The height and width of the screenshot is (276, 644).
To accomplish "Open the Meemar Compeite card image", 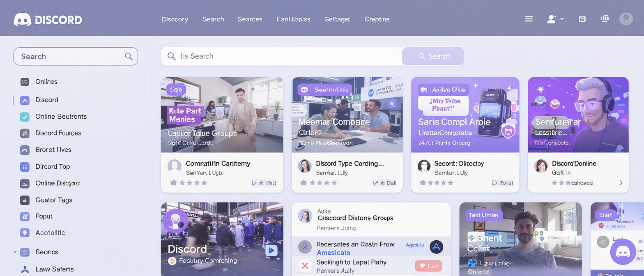I will click(347, 115).
